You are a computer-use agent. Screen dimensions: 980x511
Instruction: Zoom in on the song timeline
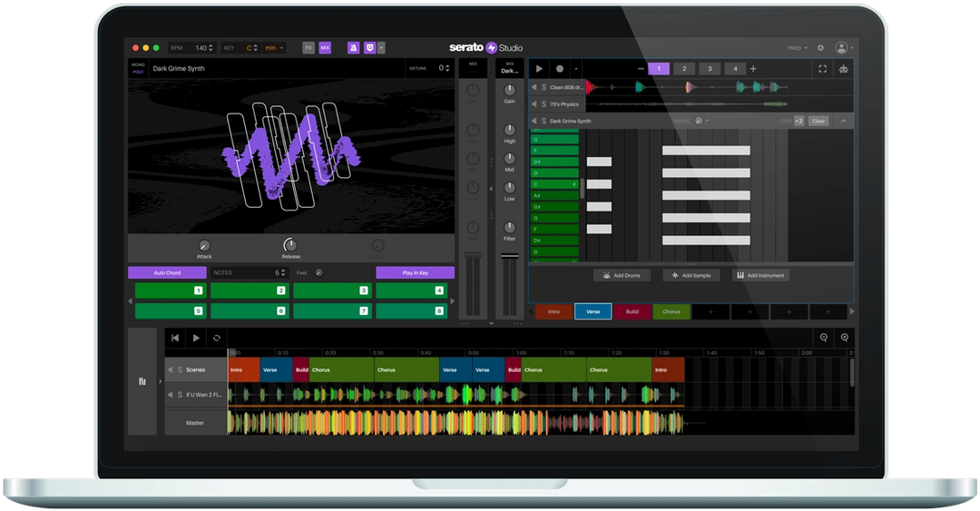pyautogui.click(x=845, y=338)
